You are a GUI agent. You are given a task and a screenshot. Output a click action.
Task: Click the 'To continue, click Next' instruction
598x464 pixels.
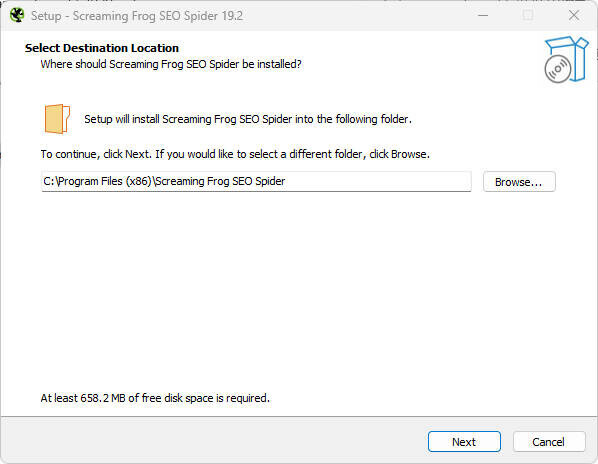(235, 154)
